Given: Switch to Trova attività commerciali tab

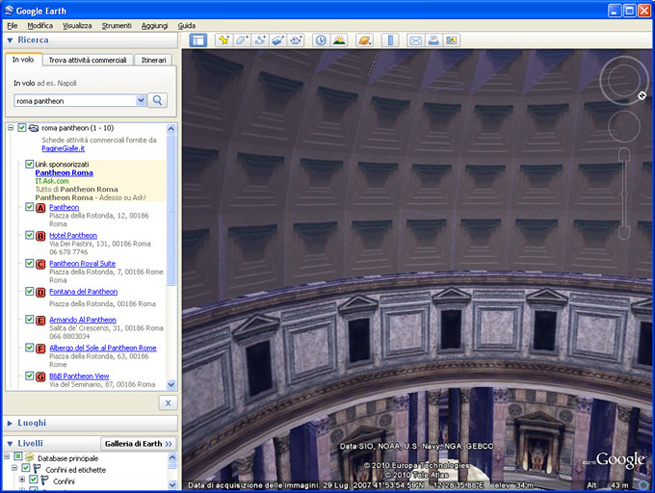Looking at the screenshot, I should 87,60.
